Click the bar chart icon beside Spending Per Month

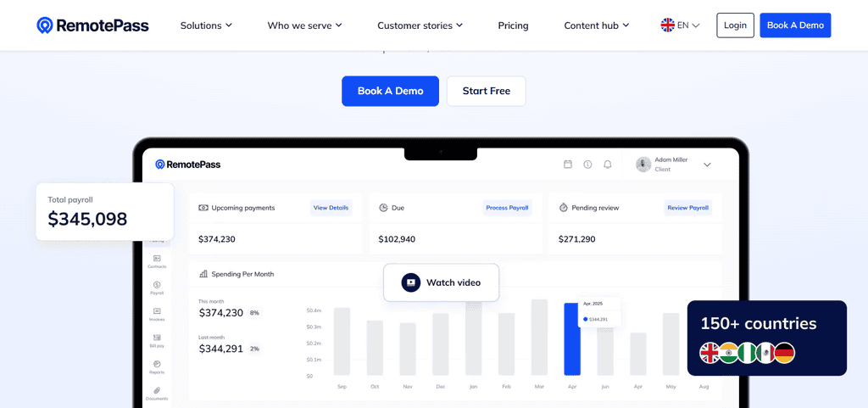[203, 273]
